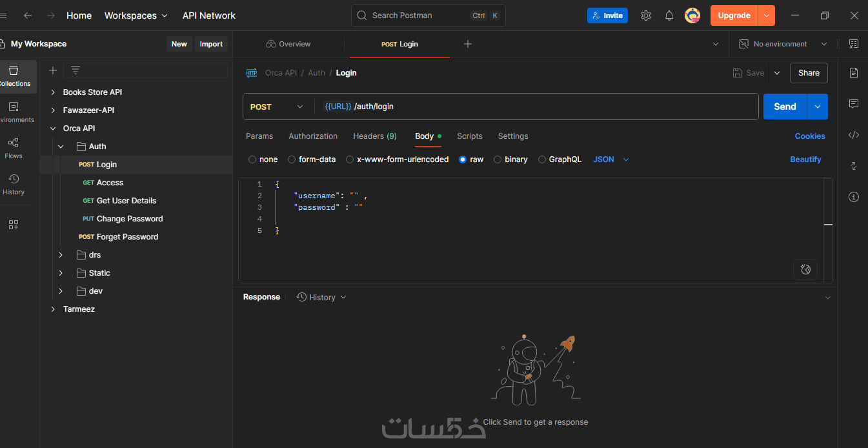
Task: Click the user avatar icon
Action: pyautogui.click(x=692, y=15)
